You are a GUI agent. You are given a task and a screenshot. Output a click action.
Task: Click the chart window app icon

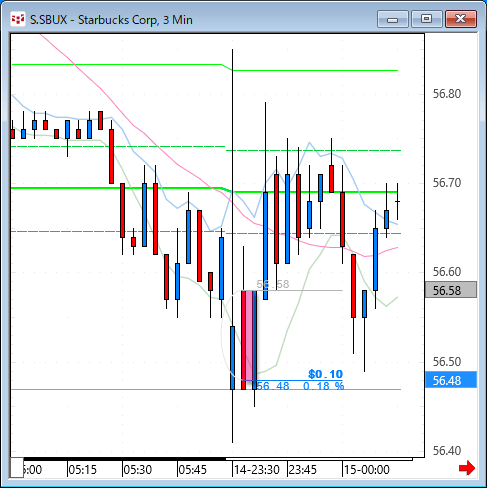[18, 20]
